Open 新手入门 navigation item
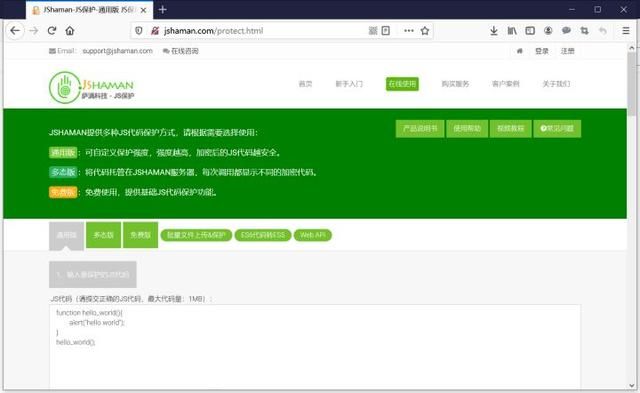 tap(349, 84)
